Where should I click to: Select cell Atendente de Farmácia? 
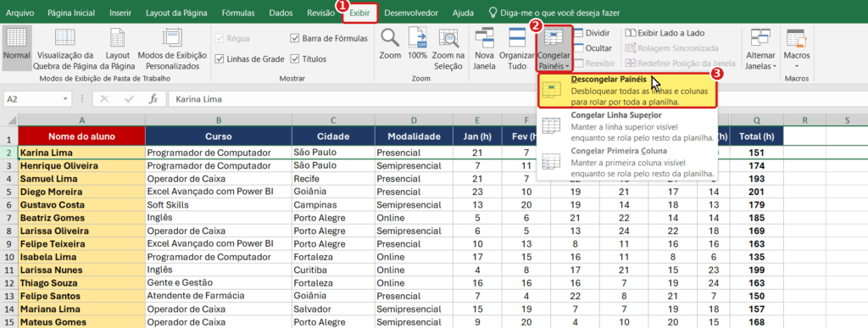[x=218, y=296]
